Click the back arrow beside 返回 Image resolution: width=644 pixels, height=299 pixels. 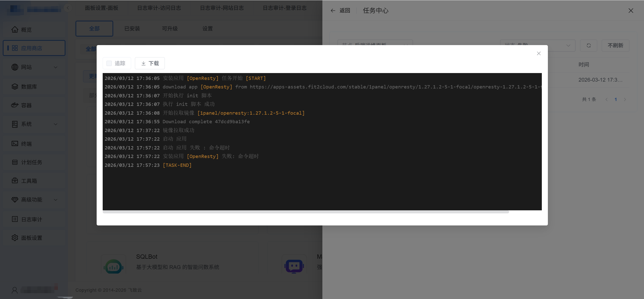(333, 11)
